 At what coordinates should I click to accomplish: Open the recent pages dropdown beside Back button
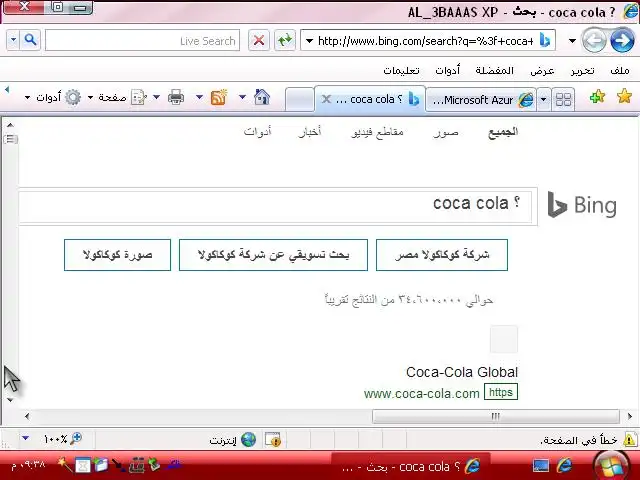(x=572, y=40)
